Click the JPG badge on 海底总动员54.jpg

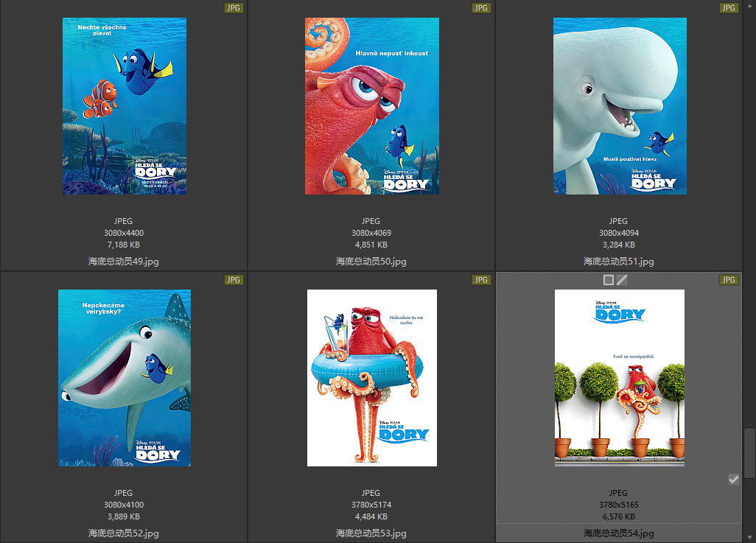coord(729,280)
